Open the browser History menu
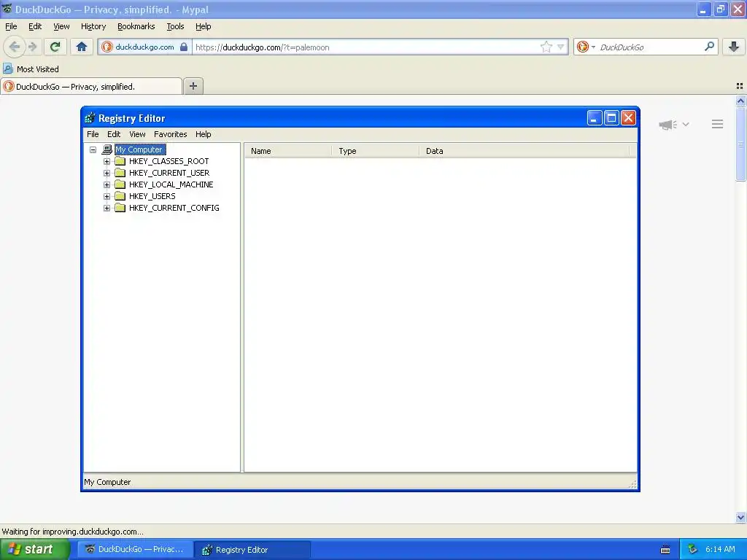The image size is (747, 560). [x=93, y=26]
